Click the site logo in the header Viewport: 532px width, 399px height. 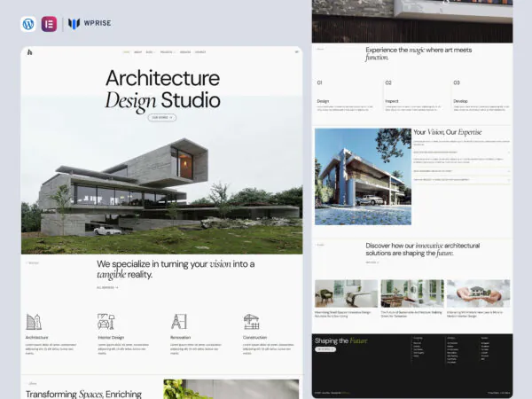click(x=29, y=53)
